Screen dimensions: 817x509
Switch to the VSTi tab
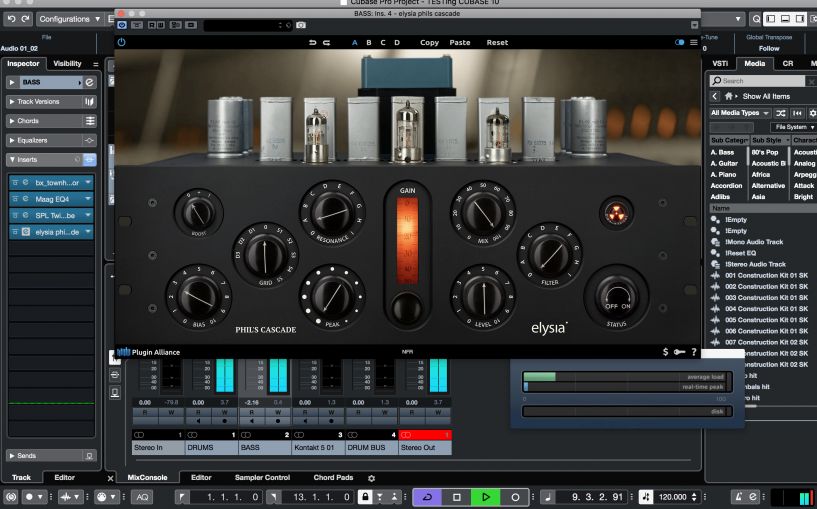pos(720,64)
